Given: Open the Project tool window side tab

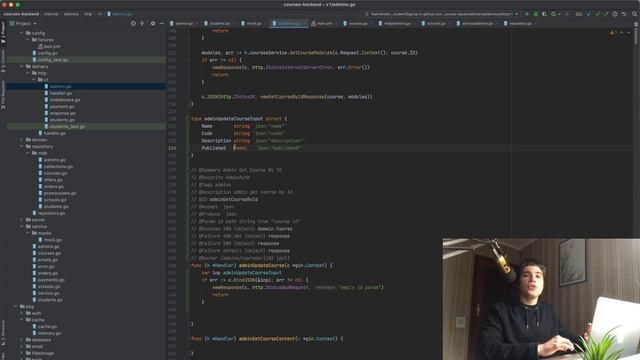Looking at the screenshot, I should 3,32.
